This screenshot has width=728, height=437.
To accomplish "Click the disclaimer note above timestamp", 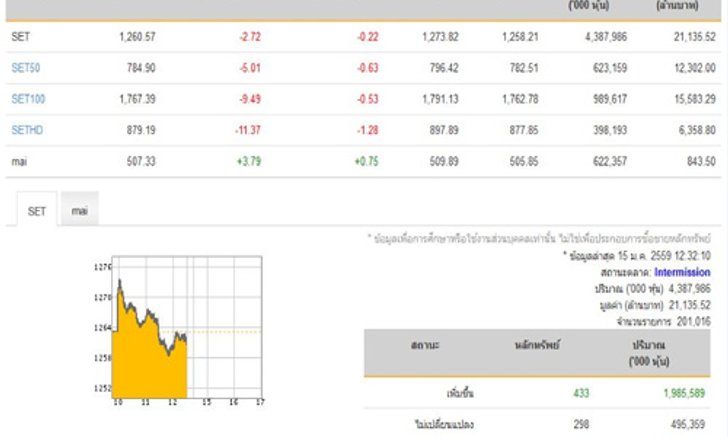I will pyautogui.click(x=539, y=239).
